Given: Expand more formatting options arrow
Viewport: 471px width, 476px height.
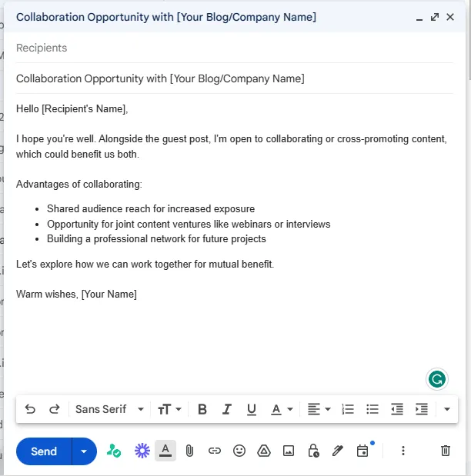Looking at the screenshot, I should point(446,409).
